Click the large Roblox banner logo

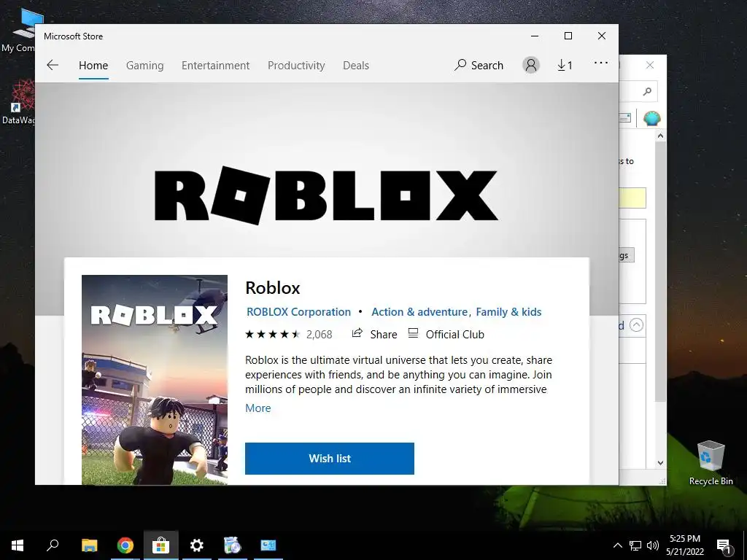pyautogui.click(x=326, y=195)
